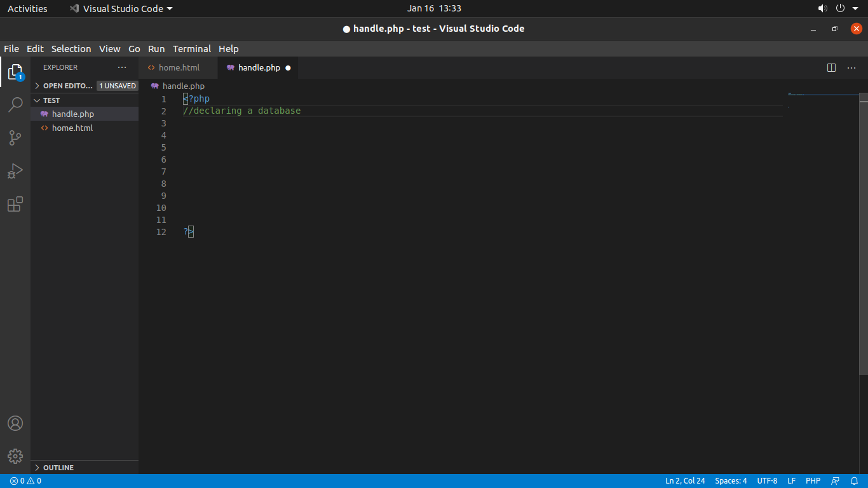
Task: Click the <?php opening tag on line 1
Action: point(196,99)
